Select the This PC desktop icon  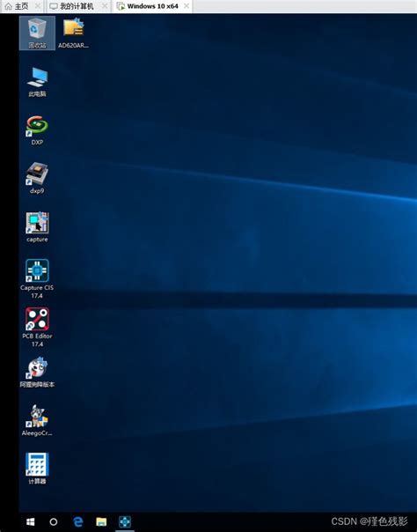tap(37, 82)
